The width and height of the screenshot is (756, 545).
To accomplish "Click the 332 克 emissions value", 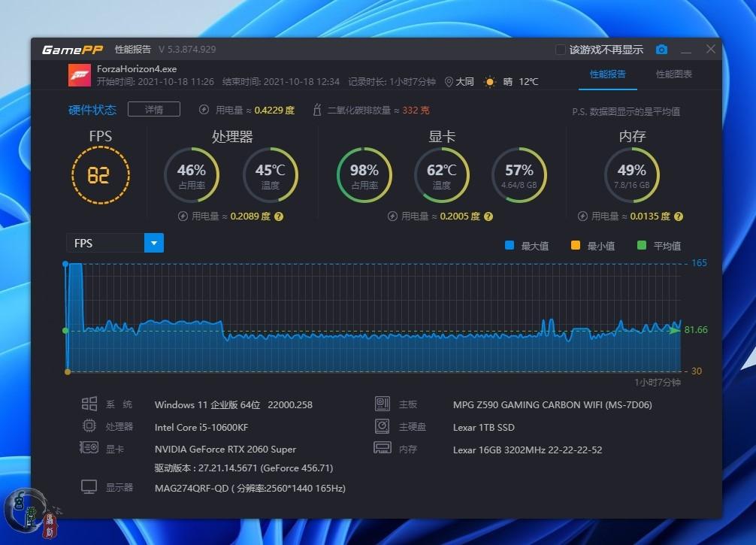I will click(416, 110).
